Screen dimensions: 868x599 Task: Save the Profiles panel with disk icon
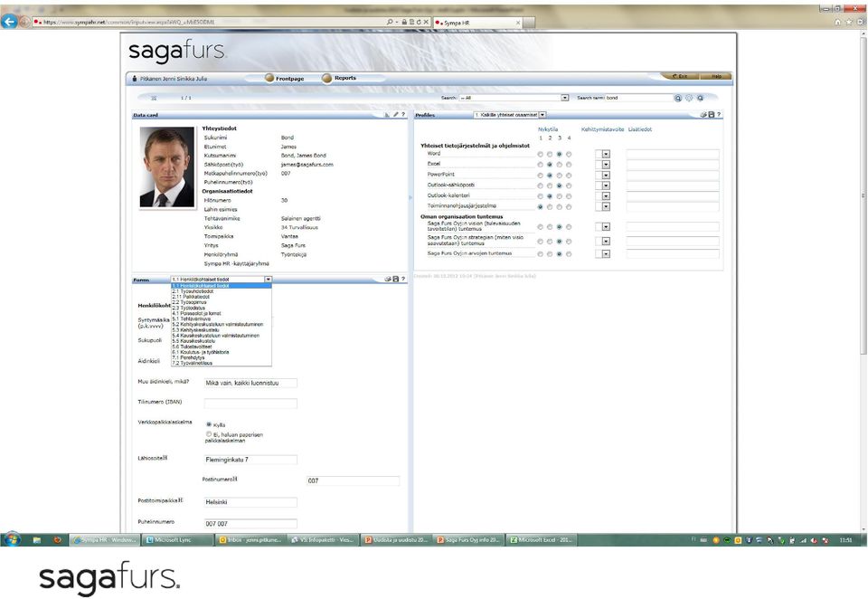click(x=712, y=115)
